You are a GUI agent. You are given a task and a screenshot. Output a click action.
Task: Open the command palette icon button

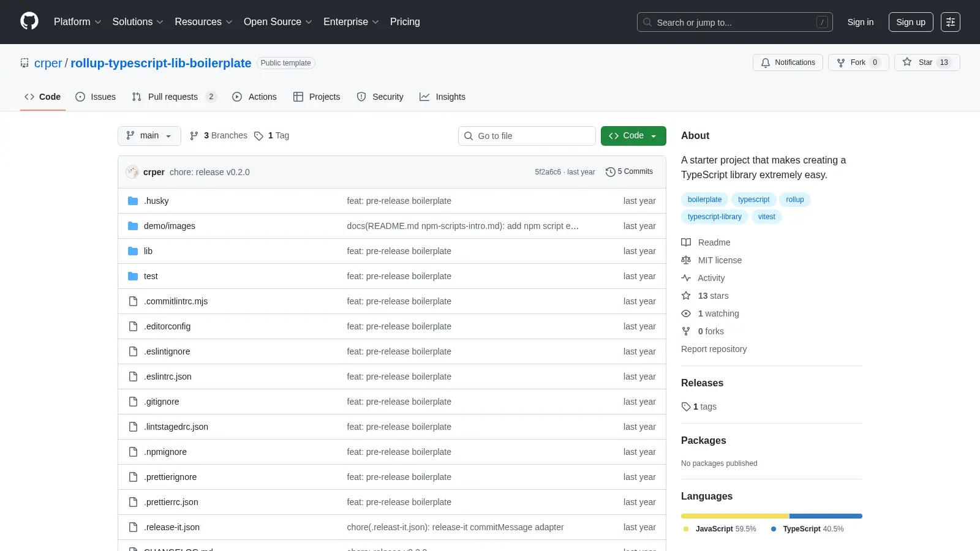(951, 22)
